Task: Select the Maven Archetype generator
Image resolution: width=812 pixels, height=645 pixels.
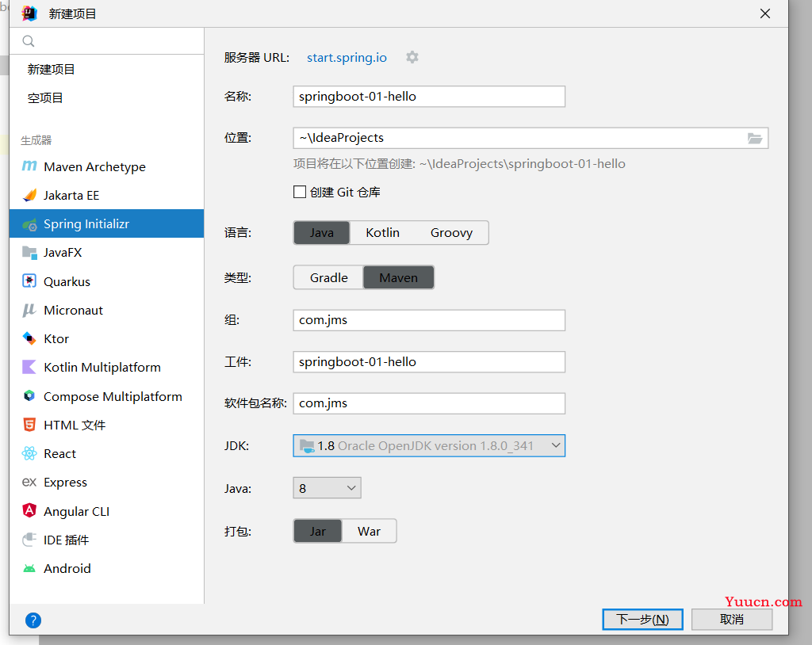Action: [107, 166]
